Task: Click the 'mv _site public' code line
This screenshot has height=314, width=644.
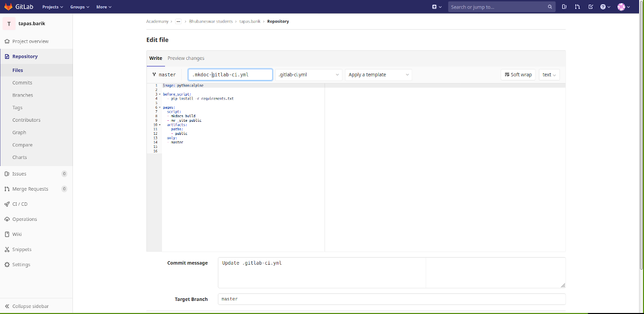Action: [186, 120]
